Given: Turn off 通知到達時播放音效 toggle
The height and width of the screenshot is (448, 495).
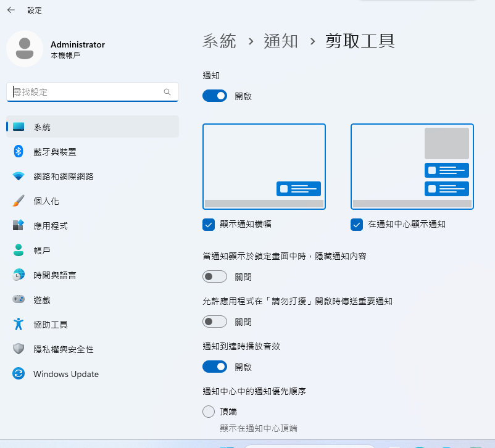Looking at the screenshot, I should tap(215, 367).
